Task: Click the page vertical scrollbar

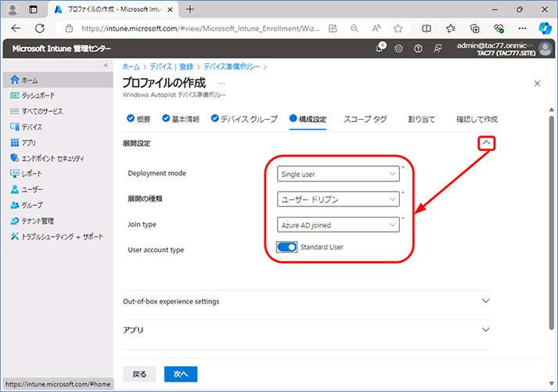Action: coord(552,223)
